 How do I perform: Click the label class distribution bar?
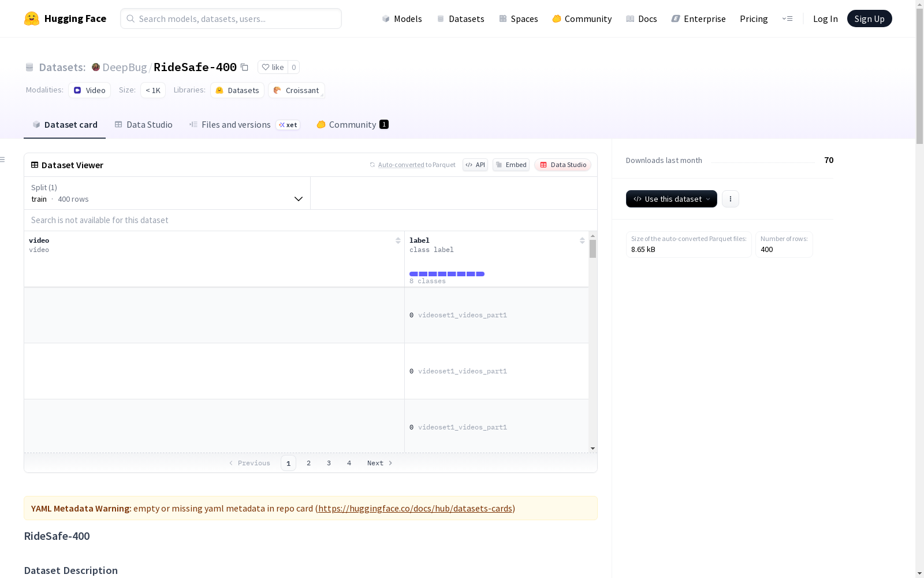(447, 274)
